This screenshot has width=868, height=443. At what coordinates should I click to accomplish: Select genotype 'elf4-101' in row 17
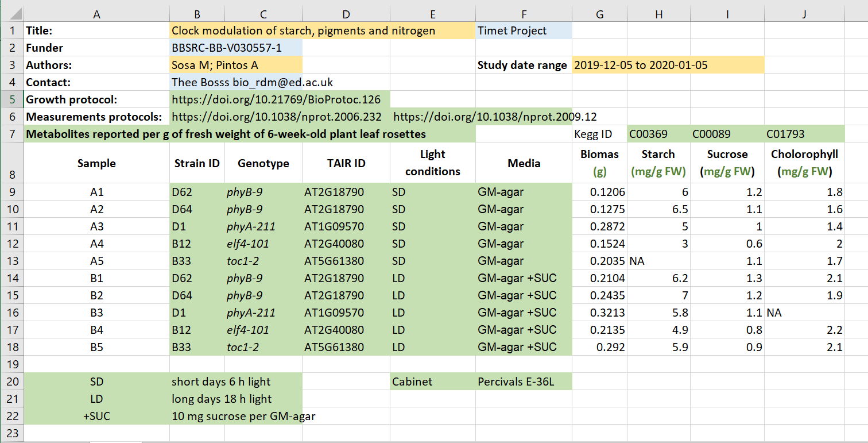pyautogui.click(x=263, y=330)
